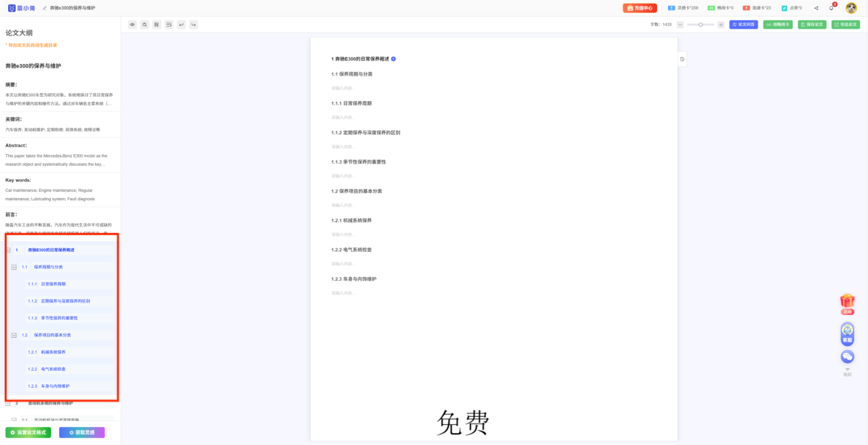Click the eye preview icon in the editor toolbar
The image size is (868, 445).
pyautogui.click(x=133, y=24)
